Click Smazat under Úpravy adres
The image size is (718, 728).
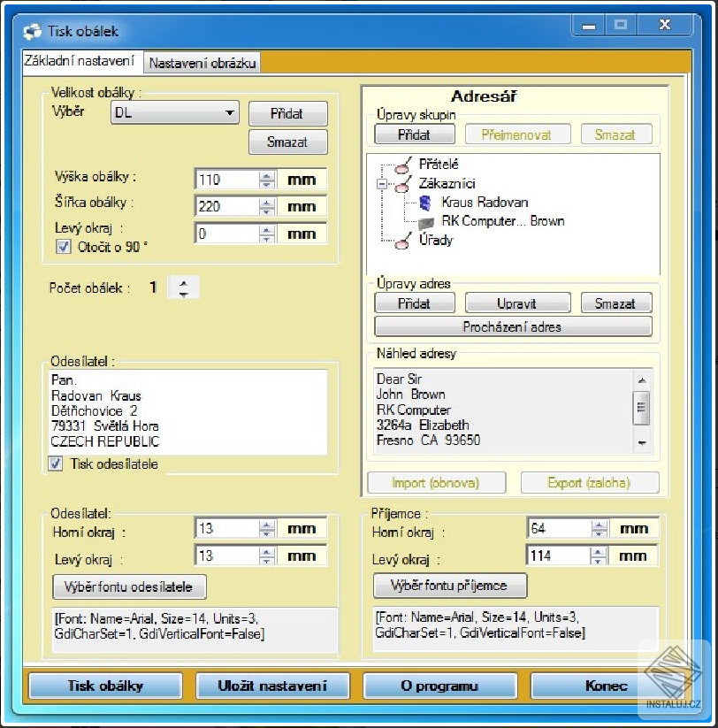tap(616, 303)
